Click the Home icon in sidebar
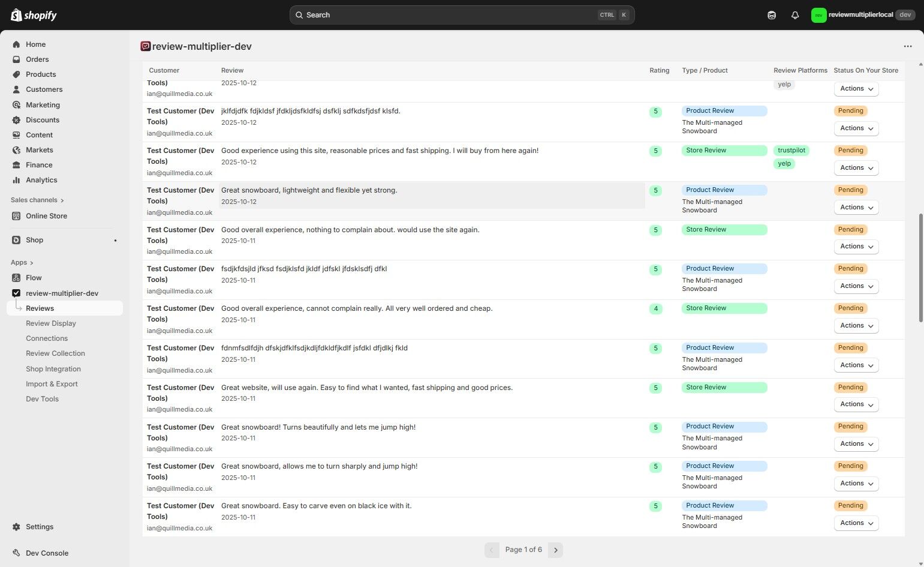924x567 pixels. pos(16,44)
